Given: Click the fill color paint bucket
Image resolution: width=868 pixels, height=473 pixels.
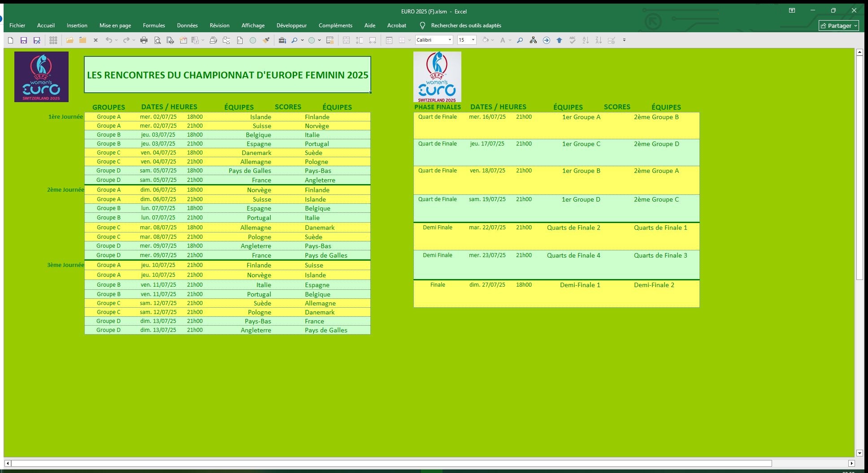Looking at the screenshot, I should click(x=486, y=40).
